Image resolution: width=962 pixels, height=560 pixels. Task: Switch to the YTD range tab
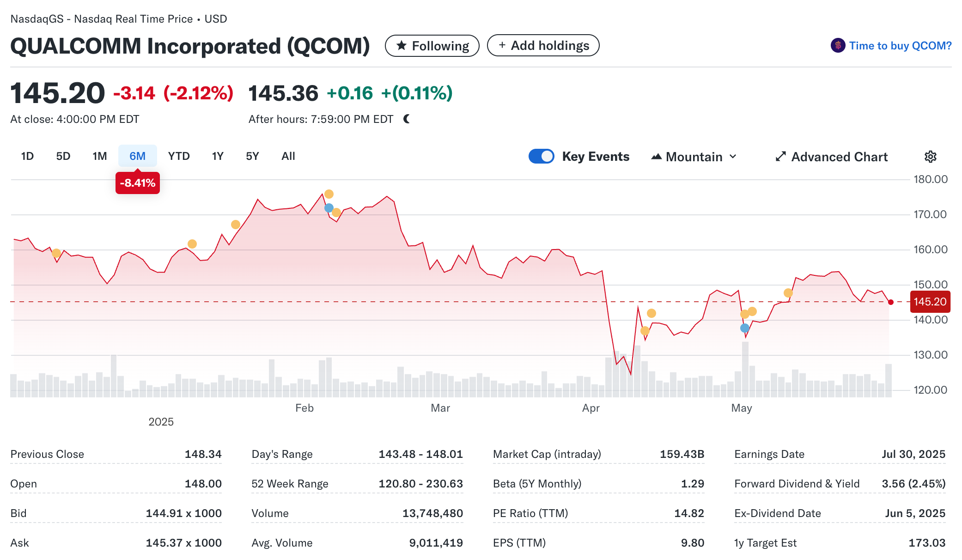179,156
